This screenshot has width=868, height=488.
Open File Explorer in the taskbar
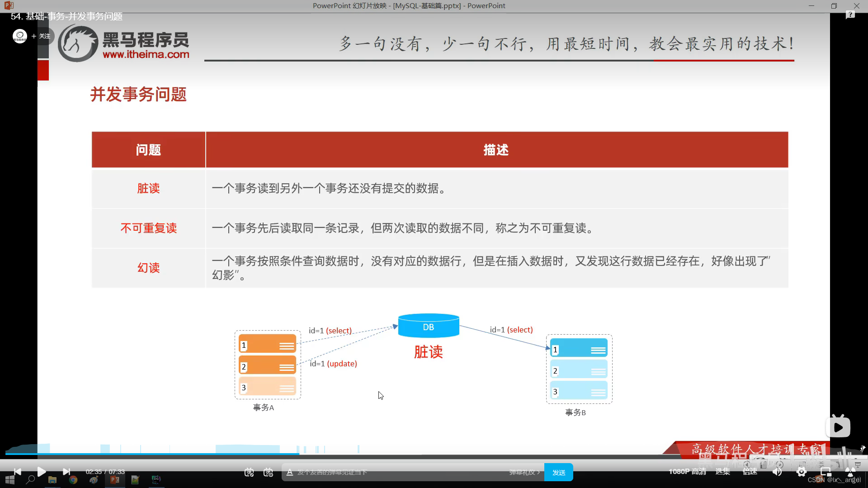coord(52,481)
